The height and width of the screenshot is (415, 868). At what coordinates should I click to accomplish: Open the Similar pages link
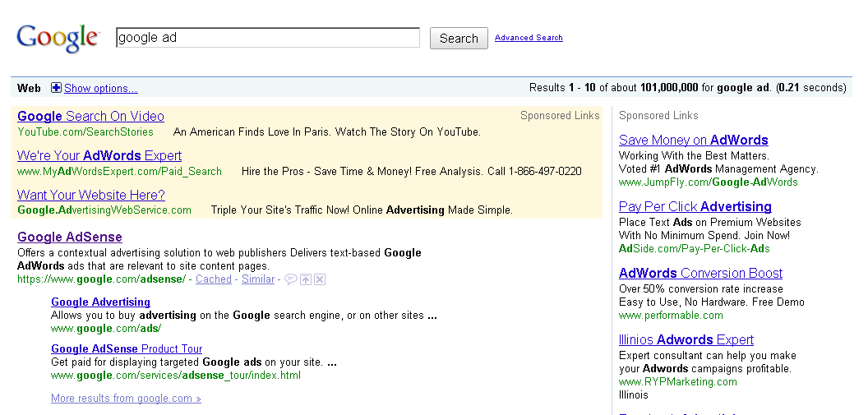[x=258, y=279]
